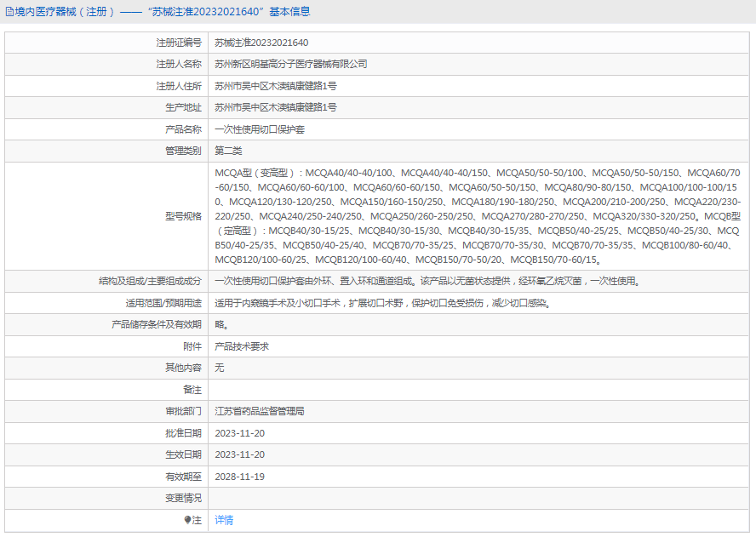
Task: Select the structure description starting 一次性使用切口保护套由外环
Action: [x=427, y=281]
